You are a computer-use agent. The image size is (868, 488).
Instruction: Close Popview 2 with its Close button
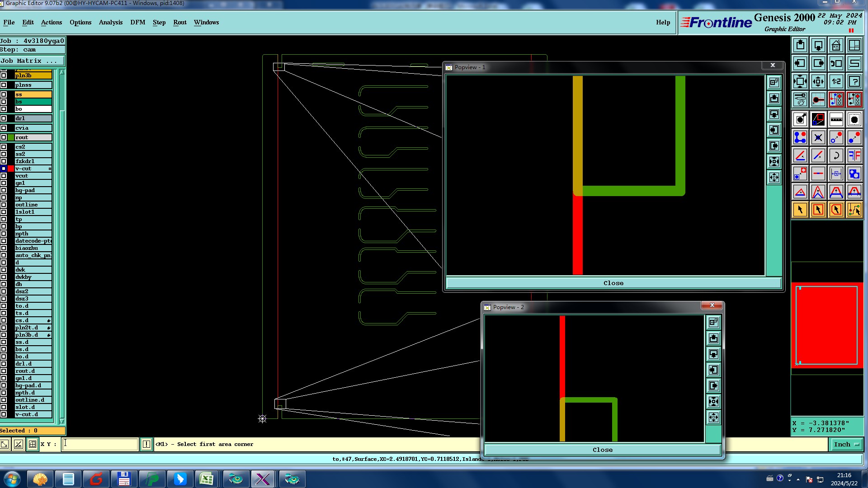click(603, 450)
